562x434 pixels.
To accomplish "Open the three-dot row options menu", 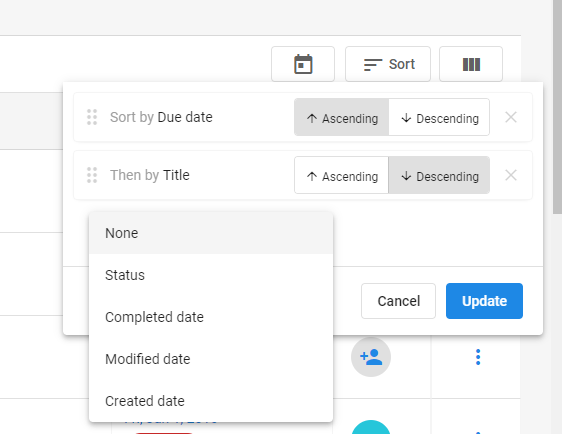I will (x=478, y=357).
